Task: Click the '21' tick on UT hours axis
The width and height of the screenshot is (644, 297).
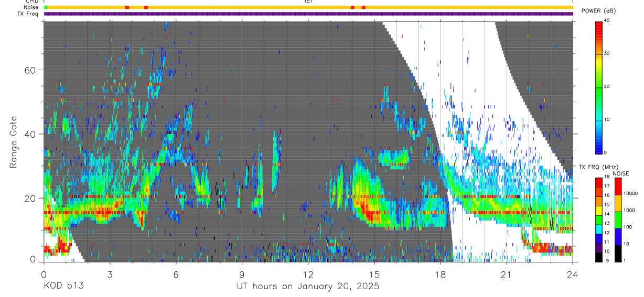Action: point(506,274)
